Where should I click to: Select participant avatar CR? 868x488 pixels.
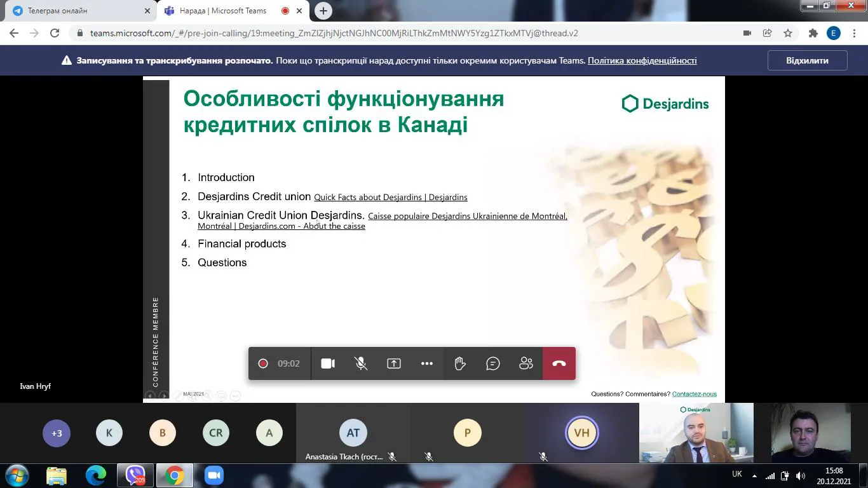[216, 433]
